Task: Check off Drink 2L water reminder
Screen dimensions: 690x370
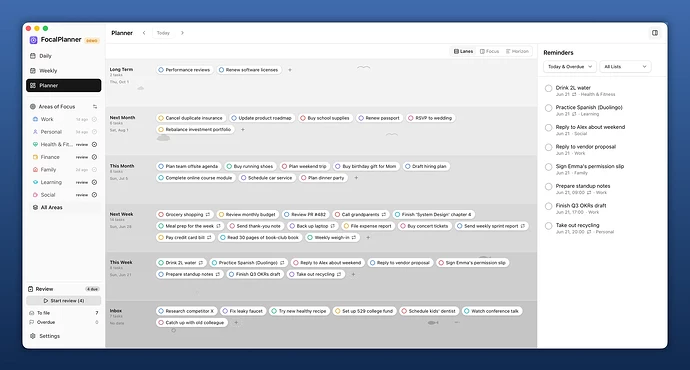Action: click(548, 88)
